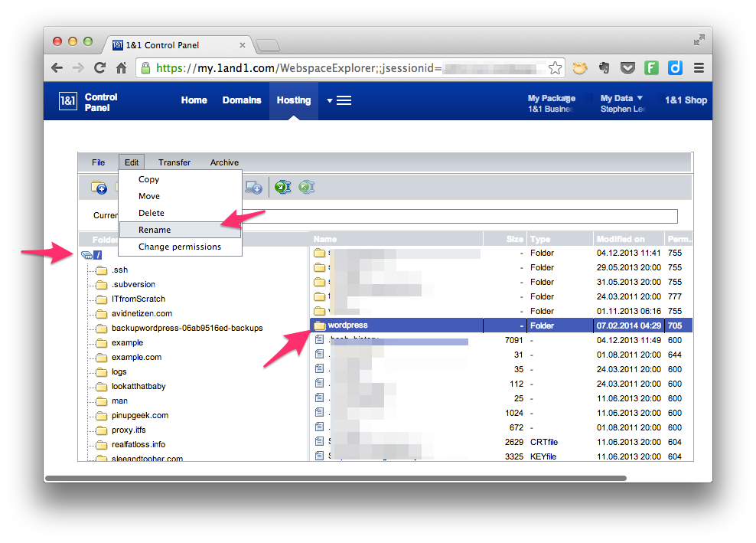Open the Archive menu
The width and height of the screenshot is (756, 543).
[x=224, y=162]
